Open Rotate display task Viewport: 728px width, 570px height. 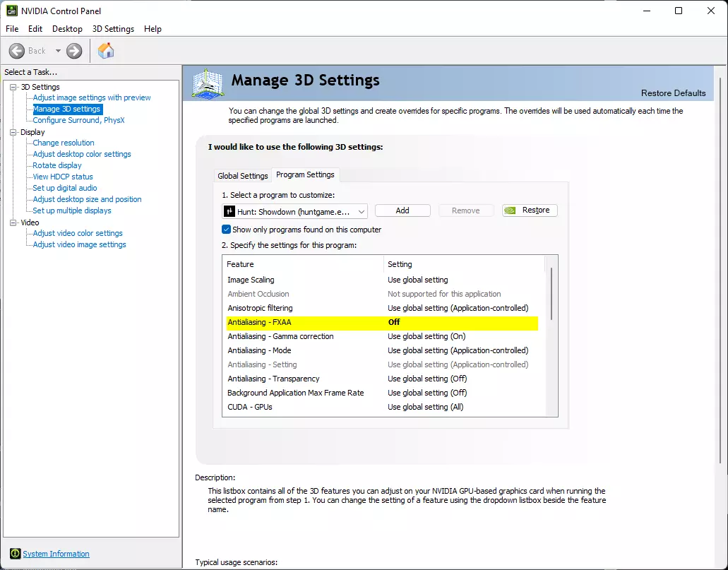click(57, 165)
